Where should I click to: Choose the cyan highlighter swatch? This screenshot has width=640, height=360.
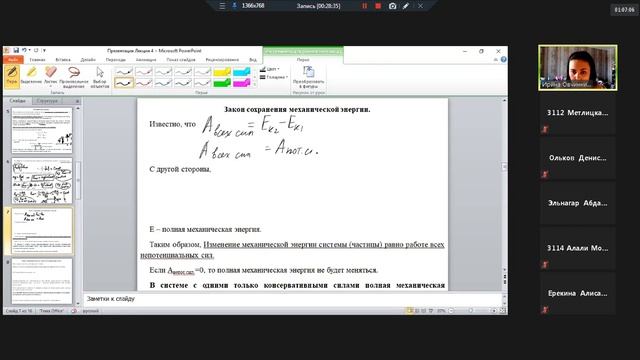point(241,72)
